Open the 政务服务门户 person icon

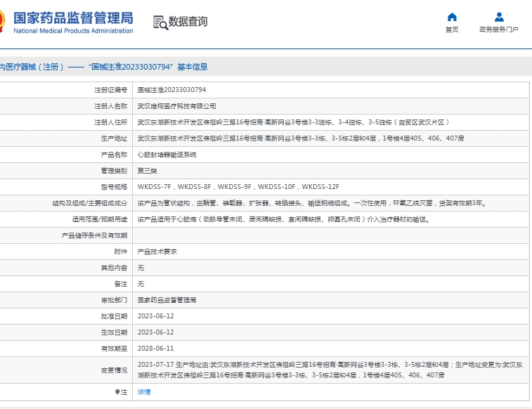(x=499, y=17)
